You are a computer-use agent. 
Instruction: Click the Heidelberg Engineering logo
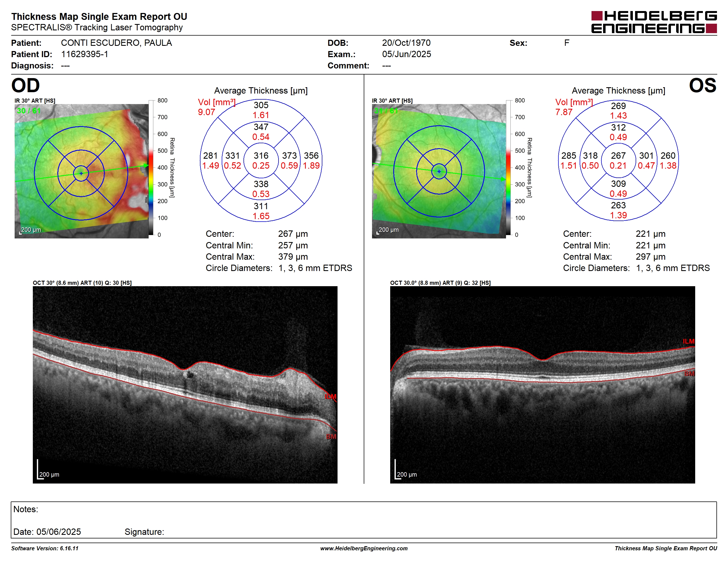[x=654, y=22]
